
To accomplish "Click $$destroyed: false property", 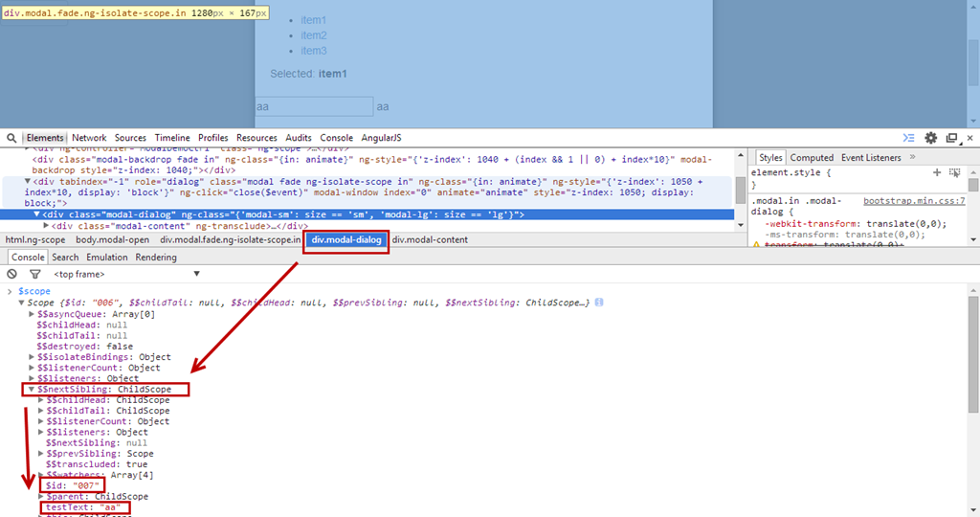I will 84,347.
